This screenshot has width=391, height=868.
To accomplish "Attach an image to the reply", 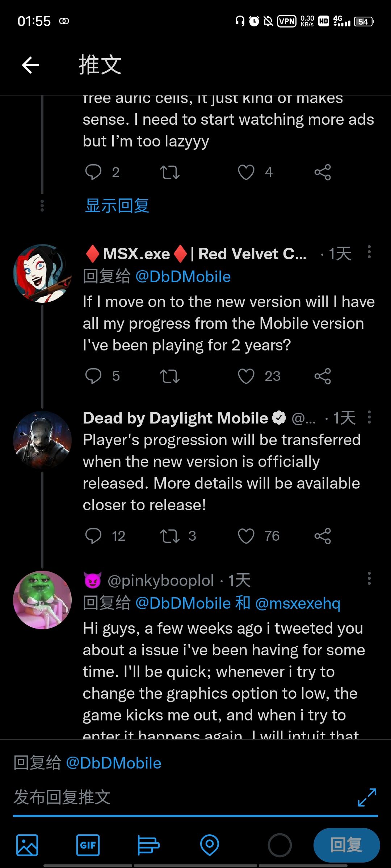I will 27,845.
